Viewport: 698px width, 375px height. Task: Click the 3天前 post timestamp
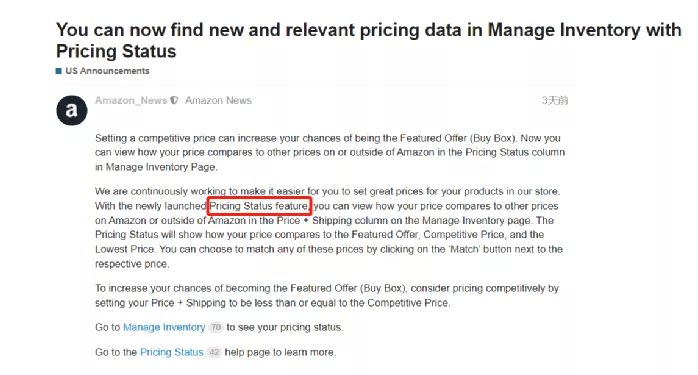(x=555, y=101)
